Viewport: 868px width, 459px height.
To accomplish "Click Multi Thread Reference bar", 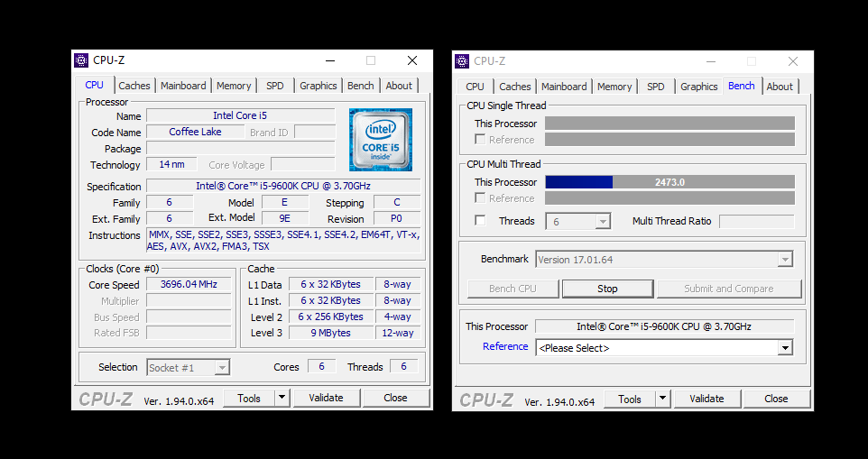I will 669,198.
